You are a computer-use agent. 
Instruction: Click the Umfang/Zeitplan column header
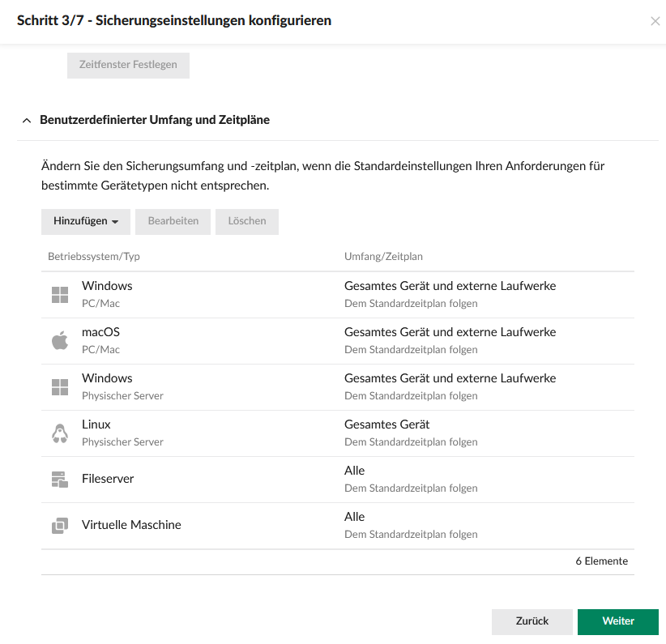click(x=383, y=257)
